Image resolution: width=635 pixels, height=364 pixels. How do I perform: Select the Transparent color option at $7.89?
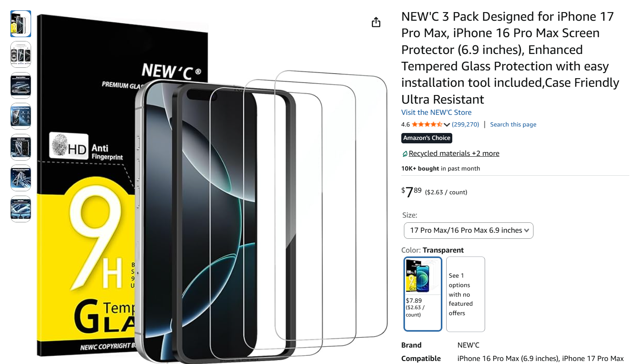tap(422, 294)
